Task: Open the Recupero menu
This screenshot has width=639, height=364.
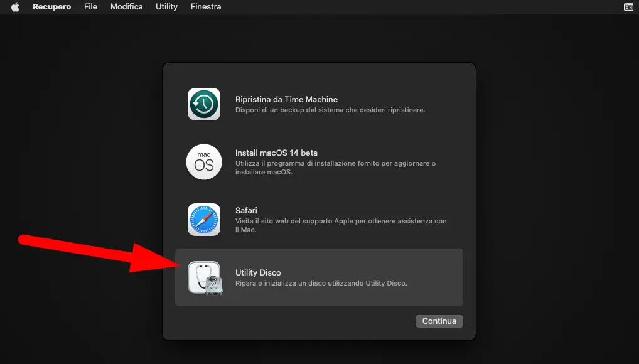Action: coord(51,7)
